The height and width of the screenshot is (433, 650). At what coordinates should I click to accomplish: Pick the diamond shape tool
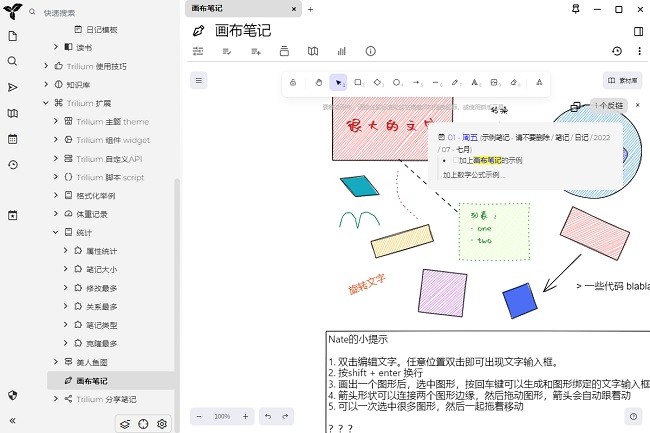click(377, 82)
